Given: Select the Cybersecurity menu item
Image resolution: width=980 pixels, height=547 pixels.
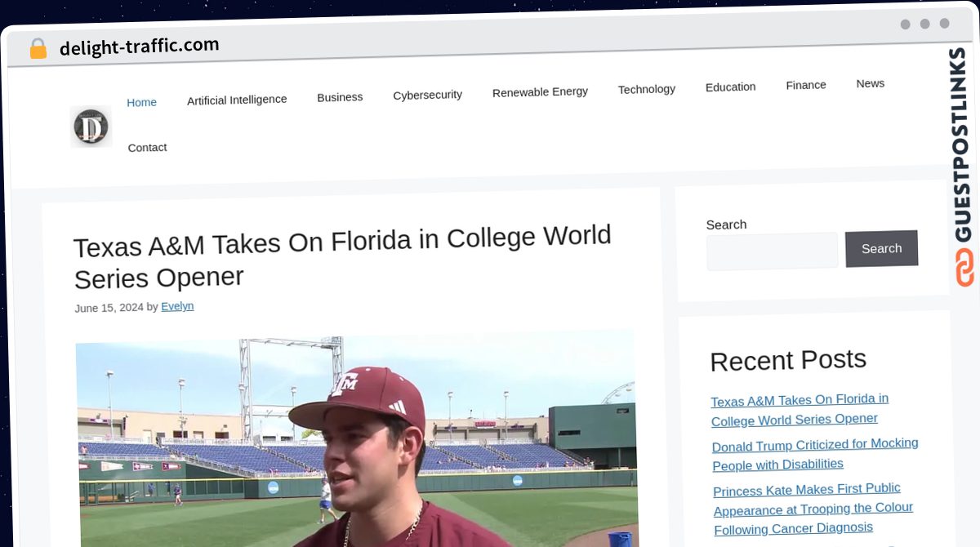Looking at the screenshot, I should 427,95.
